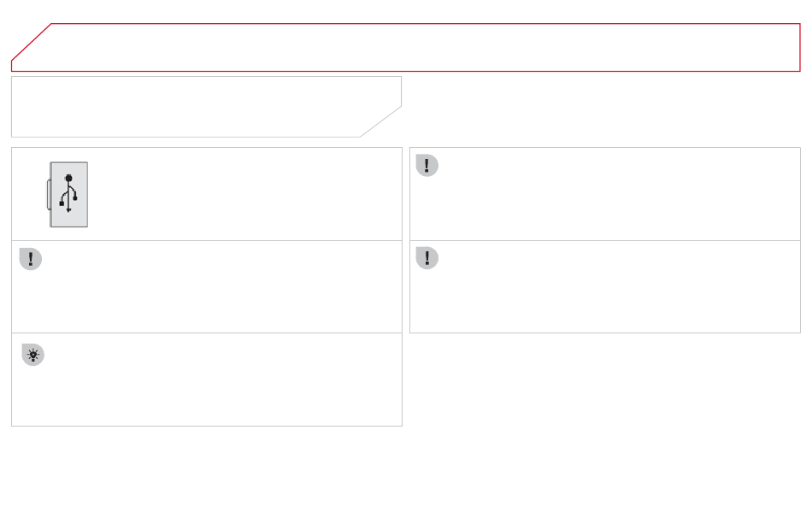Click the exclamation icon beneath the USB picture
The image size is (812, 530).
pyautogui.click(x=31, y=258)
